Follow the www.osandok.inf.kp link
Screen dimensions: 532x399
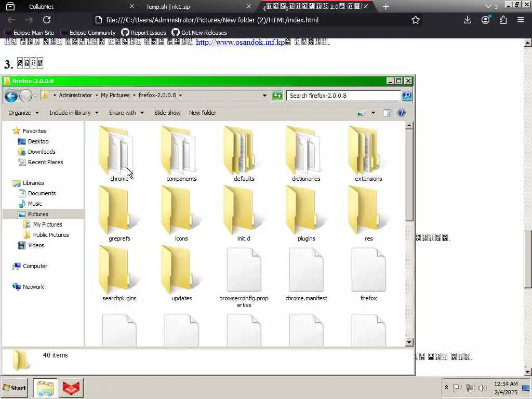tap(240, 42)
